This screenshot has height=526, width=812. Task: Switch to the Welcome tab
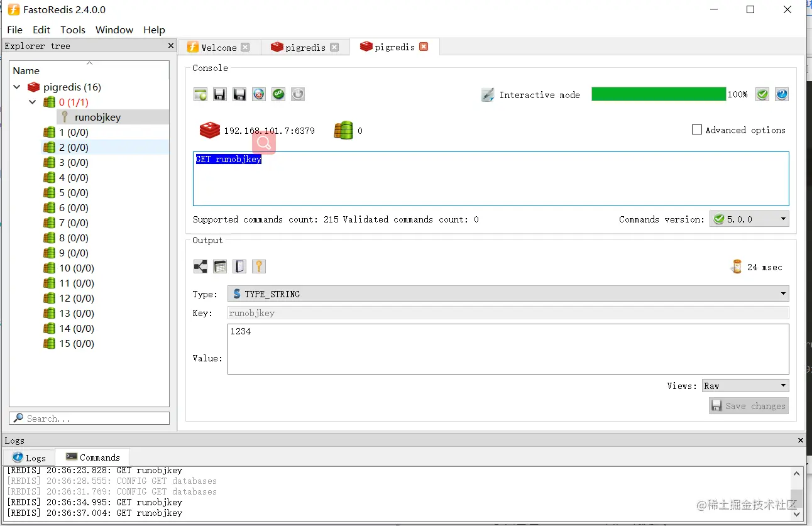[219, 47]
